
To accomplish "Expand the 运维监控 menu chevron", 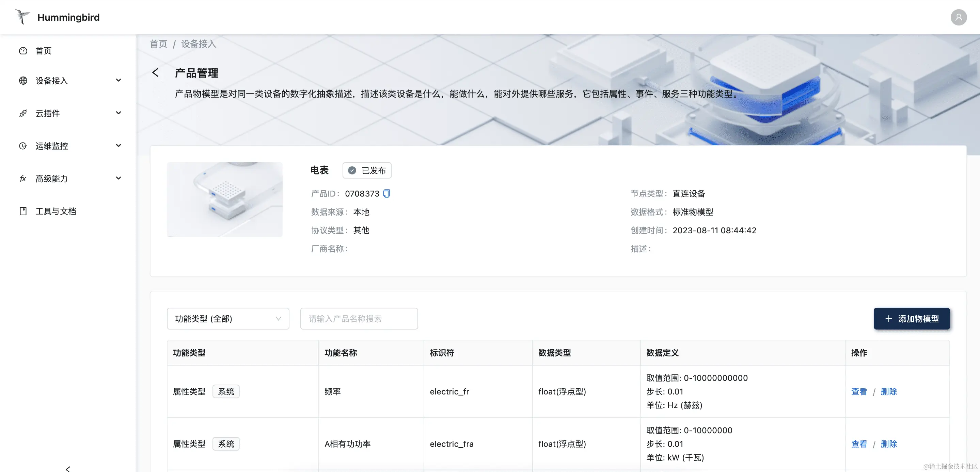I will tap(118, 146).
